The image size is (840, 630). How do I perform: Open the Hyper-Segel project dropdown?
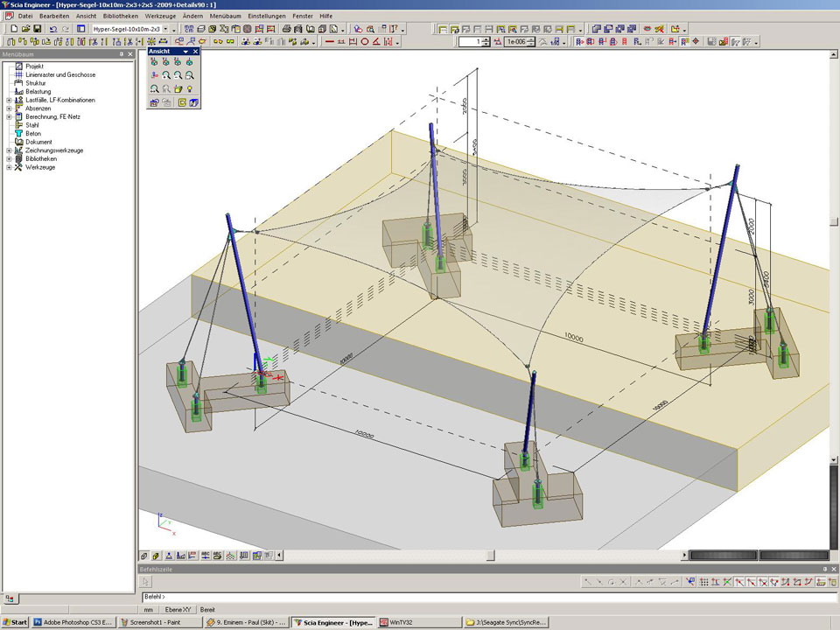(x=165, y=29)
